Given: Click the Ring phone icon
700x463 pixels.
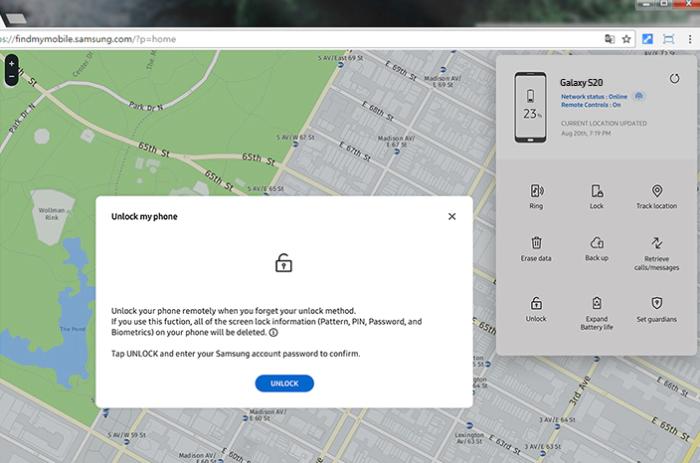Looking at the screenshot, I should point(537,191).
